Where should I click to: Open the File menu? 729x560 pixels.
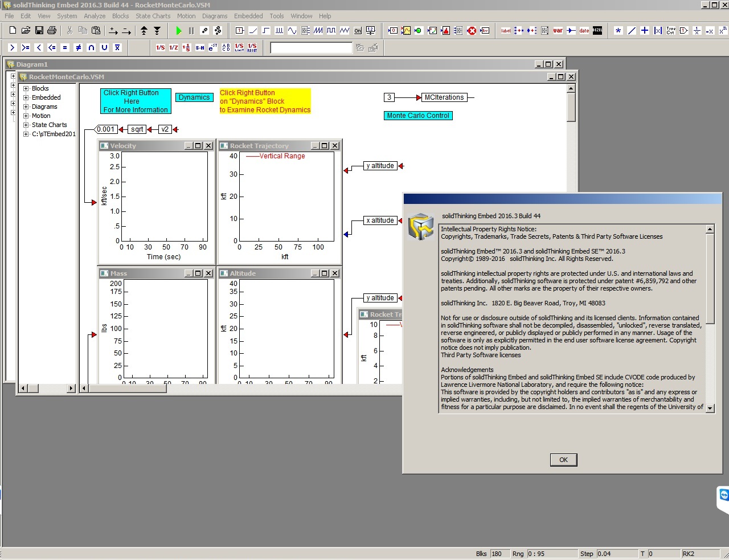pyautogui.click(x=9, y=16)
